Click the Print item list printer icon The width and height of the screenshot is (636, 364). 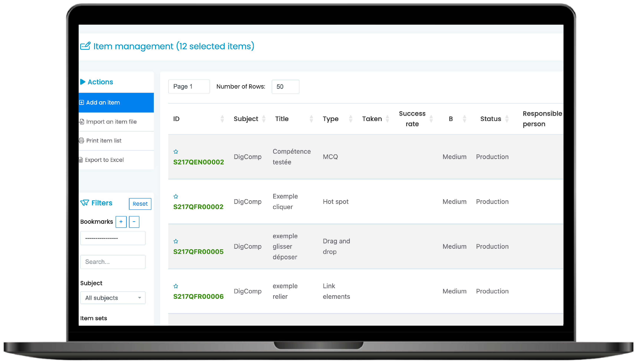pyautogui.click(x=82, y=140)
